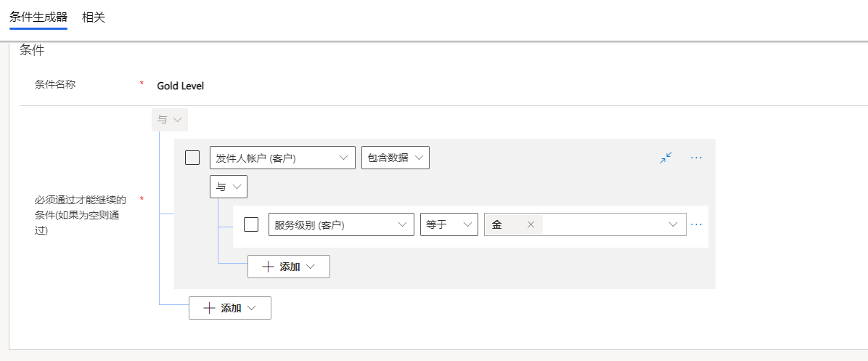
Task: Open the 发件人帐户 (客户) field dropdown
Action: tap(282, 158)
